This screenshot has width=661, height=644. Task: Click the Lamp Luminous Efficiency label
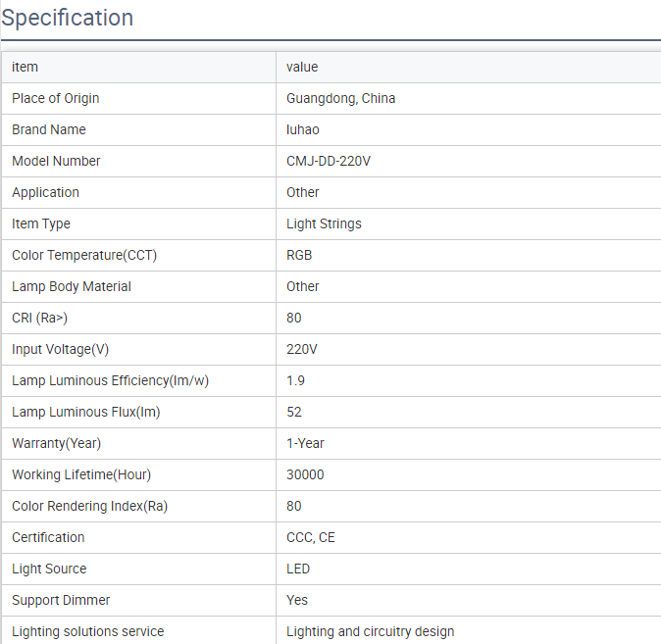[x=110, y=380]
